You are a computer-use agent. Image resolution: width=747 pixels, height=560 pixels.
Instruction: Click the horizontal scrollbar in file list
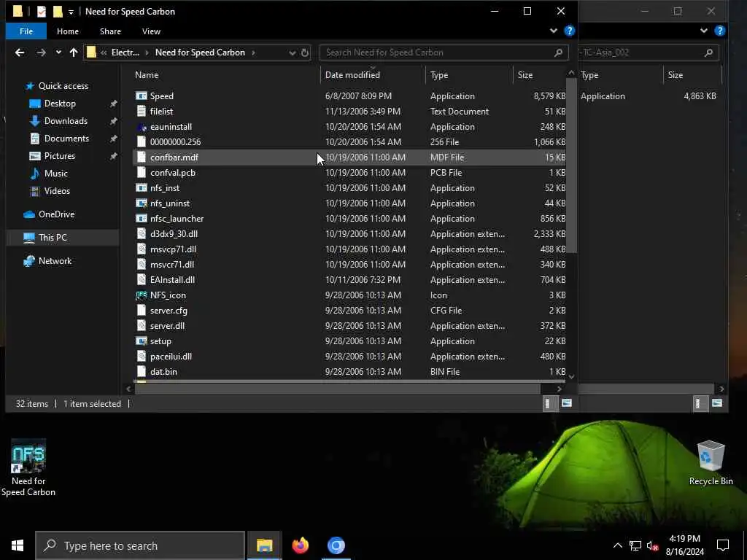(337, 389)
